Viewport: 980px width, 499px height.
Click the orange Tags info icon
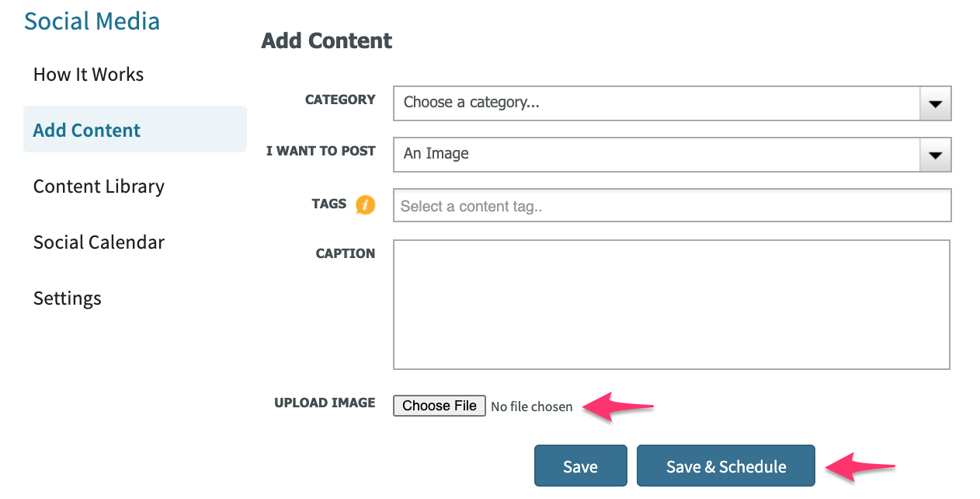click(366, 205)
